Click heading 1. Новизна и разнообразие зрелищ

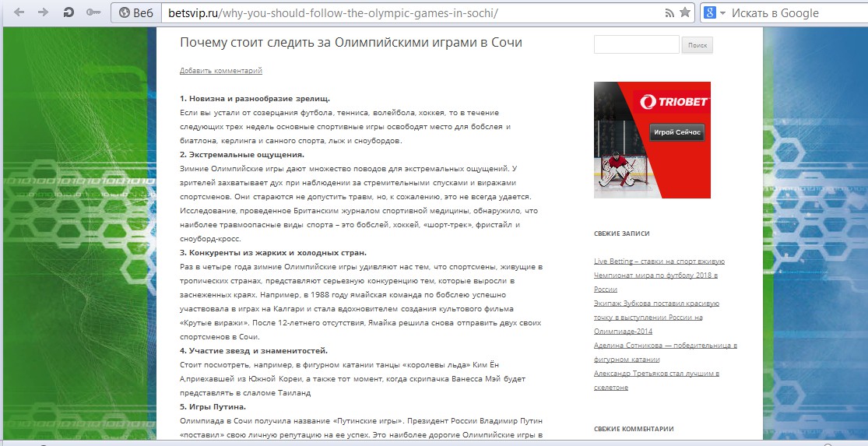(255, 99)
